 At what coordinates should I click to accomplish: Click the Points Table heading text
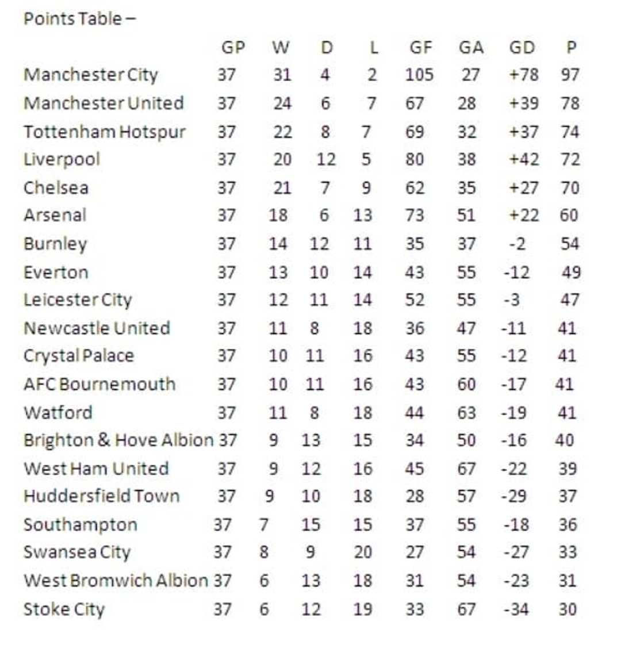tap(79, 19)
